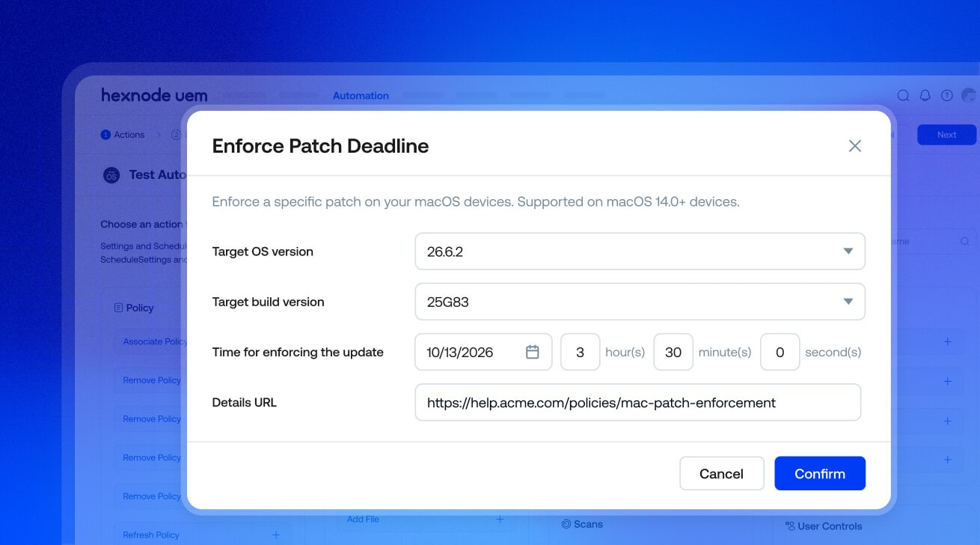Click the search icon in top bar
The width and height of the screenshot is (980, 545).
(903, 95)
